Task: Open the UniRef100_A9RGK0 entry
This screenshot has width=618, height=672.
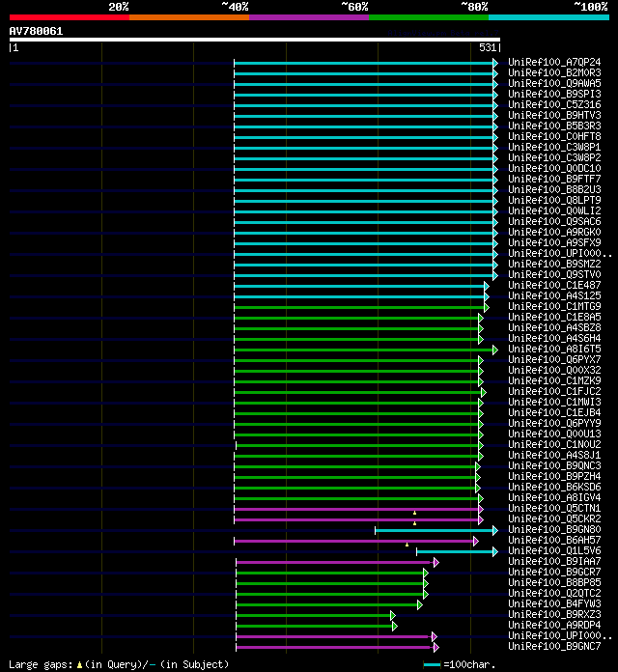Action: [554, 232]
